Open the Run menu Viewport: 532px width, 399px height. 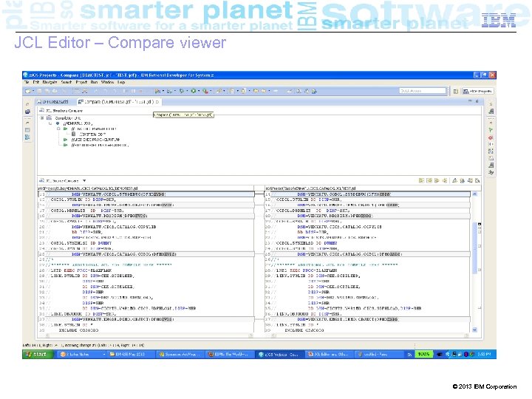click(x=94, y=82)
